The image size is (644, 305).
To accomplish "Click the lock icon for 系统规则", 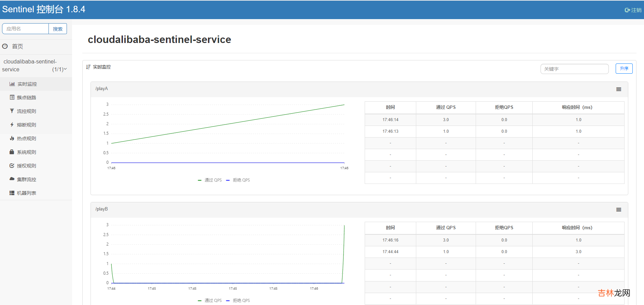I will coord(12,152).
